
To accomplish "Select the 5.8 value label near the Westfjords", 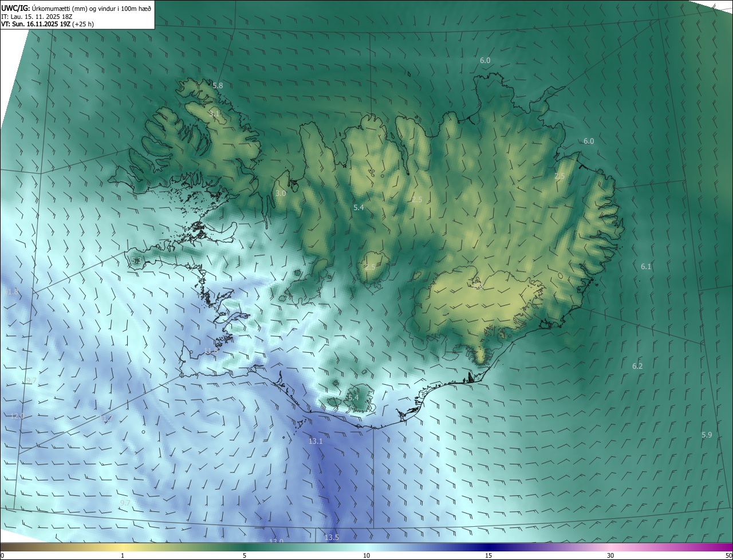I will pyautogui.click(x=218, y=85).
